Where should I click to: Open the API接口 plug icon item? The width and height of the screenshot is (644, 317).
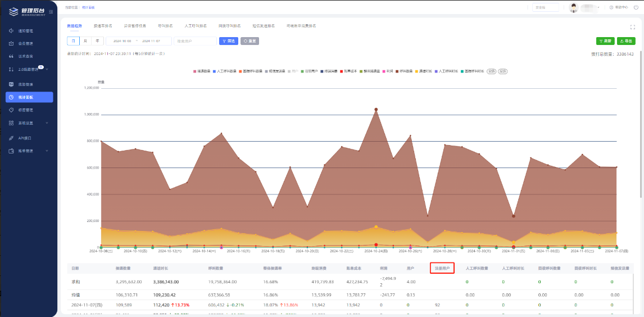pyautogui.click(x=12, y=138)
